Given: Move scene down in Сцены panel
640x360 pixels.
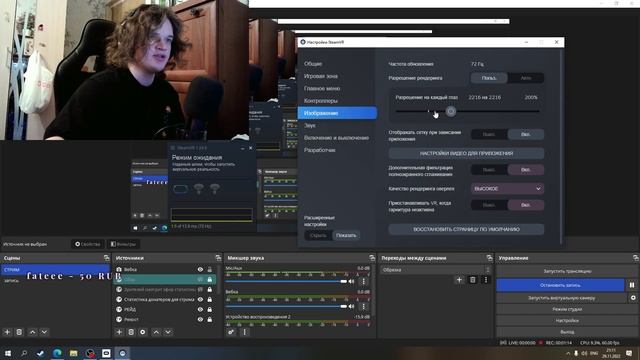Looking at the screenshot, I should click(x=44, y=332).
